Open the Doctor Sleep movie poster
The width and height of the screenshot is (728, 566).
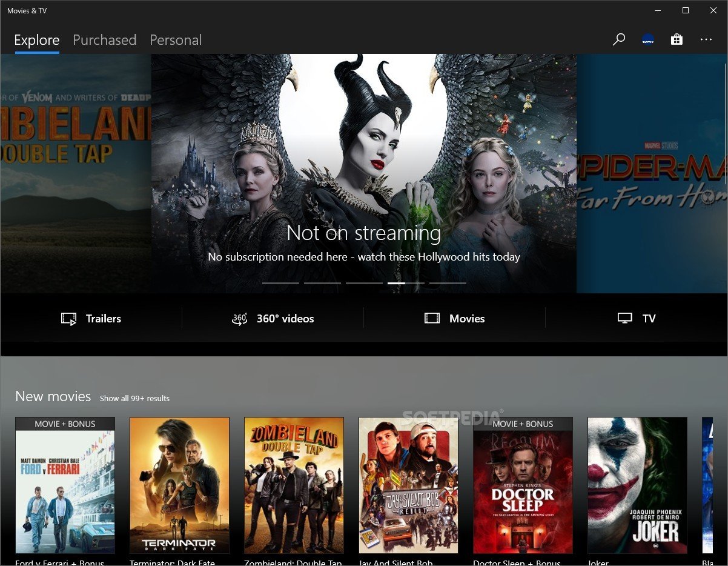[x=523, y=485]
